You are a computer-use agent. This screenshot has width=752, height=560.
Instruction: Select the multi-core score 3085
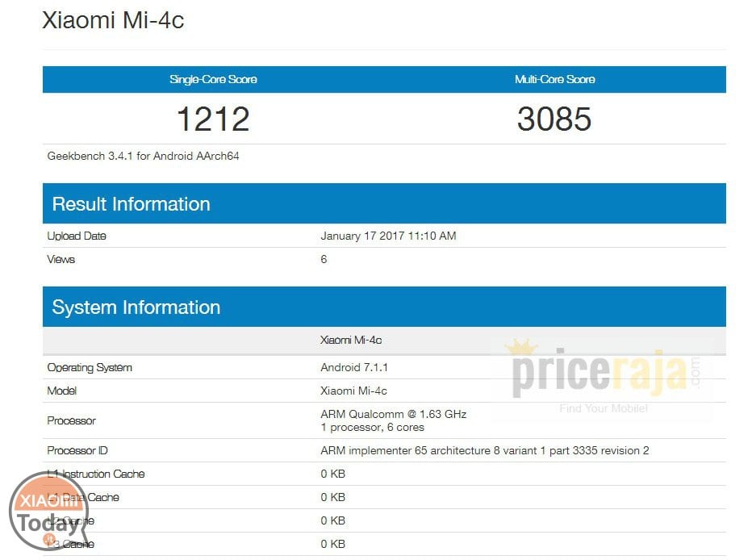coord(554,119)
